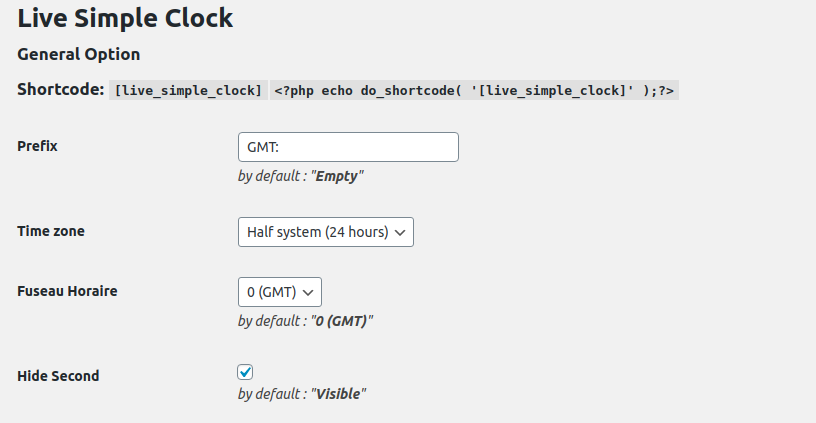This screenshot has width=816, height=423.
Task: Click the default "0 (GMT)" hint text
Action: tap(305, 321)
